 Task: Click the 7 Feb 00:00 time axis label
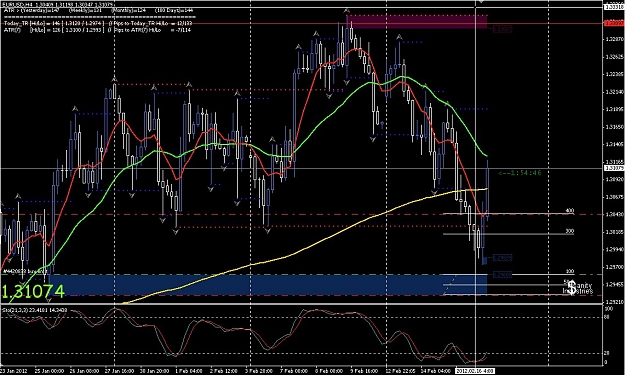294,371
